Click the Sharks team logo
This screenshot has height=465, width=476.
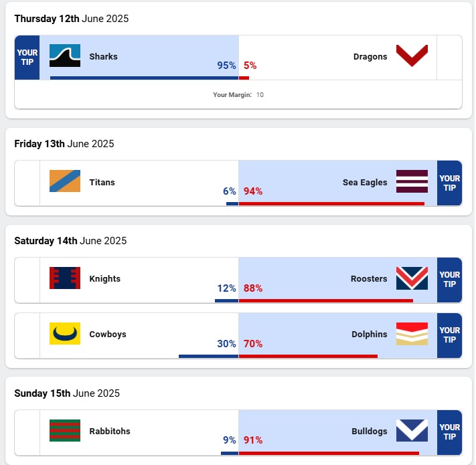click(65, 56)
